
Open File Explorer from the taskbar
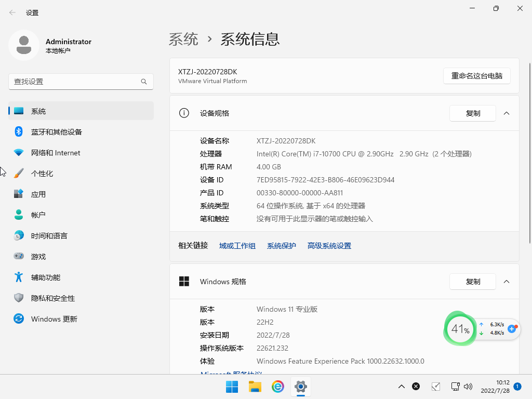tap(255, 387)
